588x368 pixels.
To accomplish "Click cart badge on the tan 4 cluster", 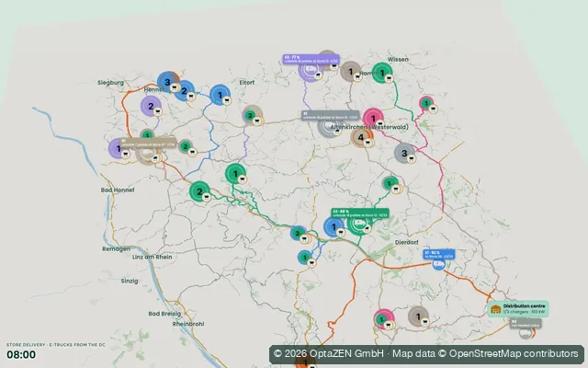I will pos(368,143).
